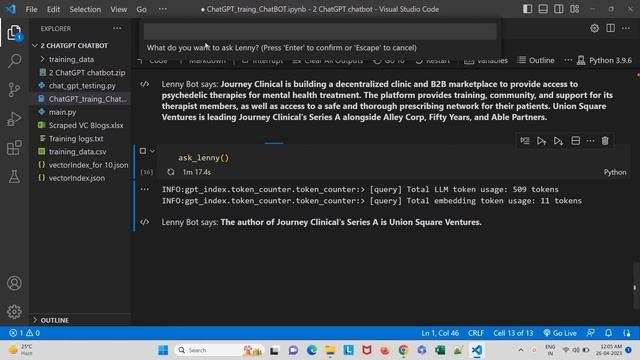640x360 pixels.
Task: Delete the cell with trash icon
Action: [605, 141]
